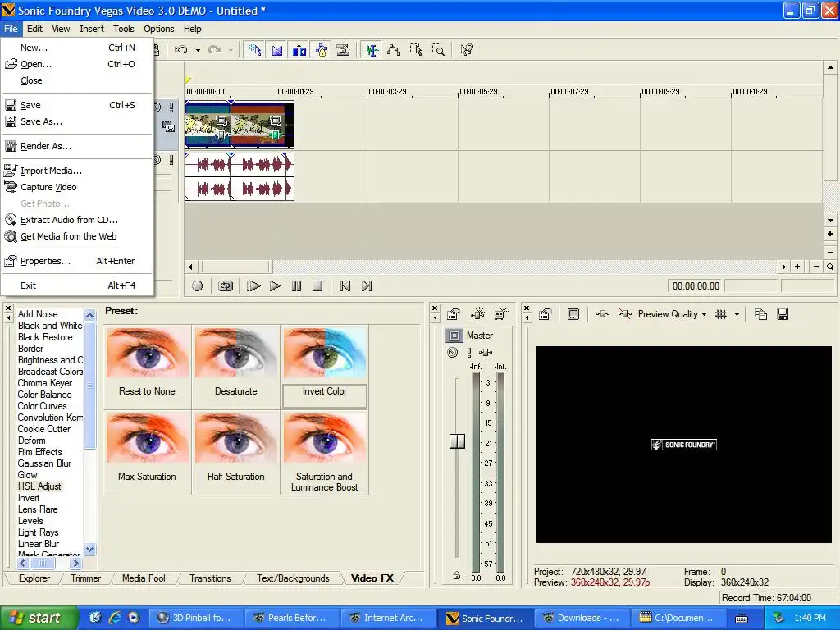Open mixer Project Audio Properties icon
Viewport: 840px width, 630px height.
(x=453, y=314)
